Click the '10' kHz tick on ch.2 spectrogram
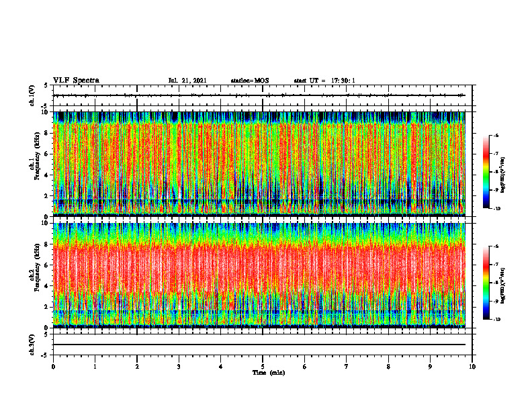Viewport: 532px width, 411px height. 45,223
